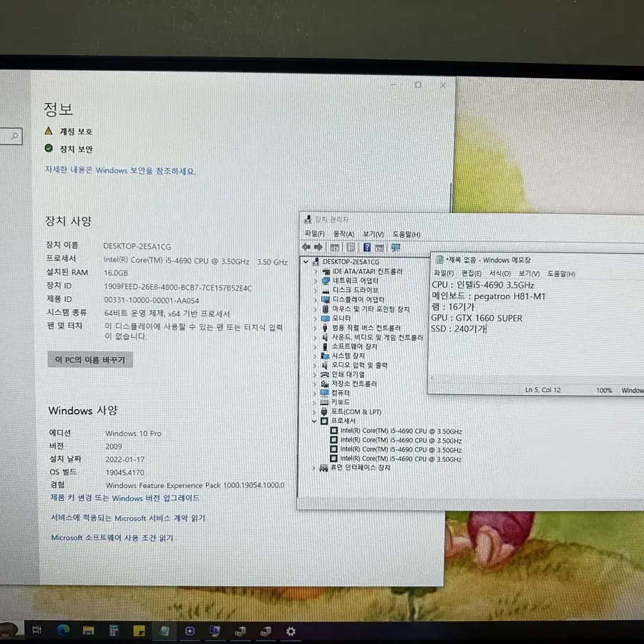Screen dimensions: 644x644
Task: Expand the 디스크 드라이브 node arrow
Action: (x=316, y=291)
